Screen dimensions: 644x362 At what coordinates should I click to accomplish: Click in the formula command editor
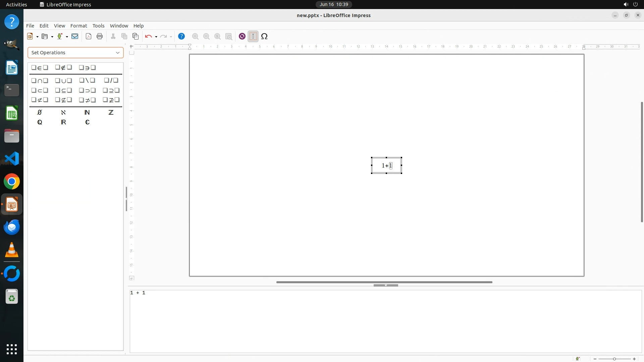pyautogui.click(x=386, y=321)
